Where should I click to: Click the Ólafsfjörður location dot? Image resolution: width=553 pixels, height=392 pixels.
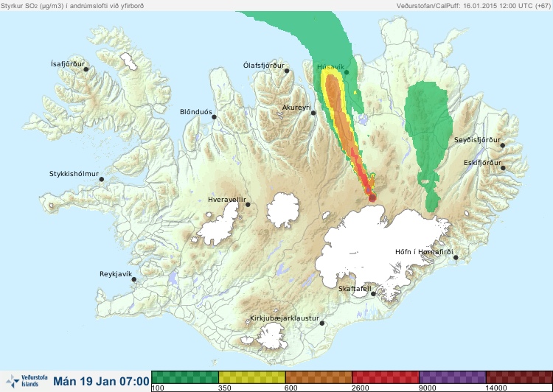(287, 71)
